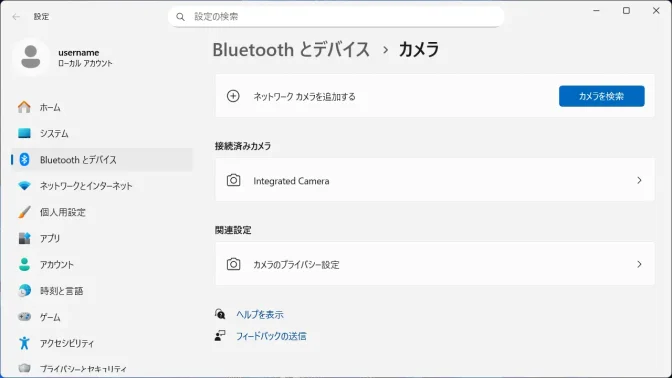This screenshot has width=672, height=378.
Task: Click the アカウント person icon
Action: (x=24, y=264)
